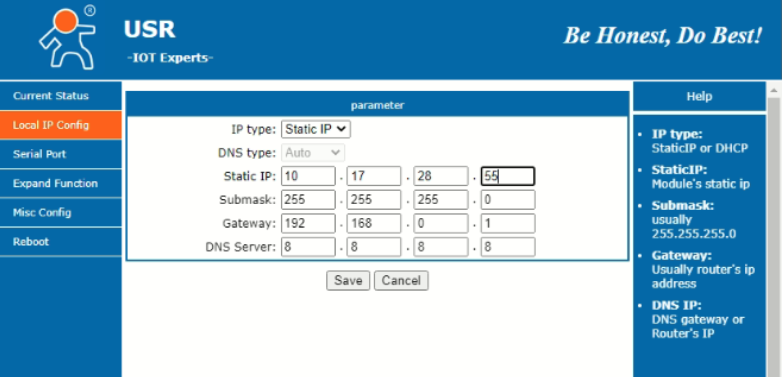Click Submask first octet field
Screen dimensions: 782x377
tap(308, 199)
